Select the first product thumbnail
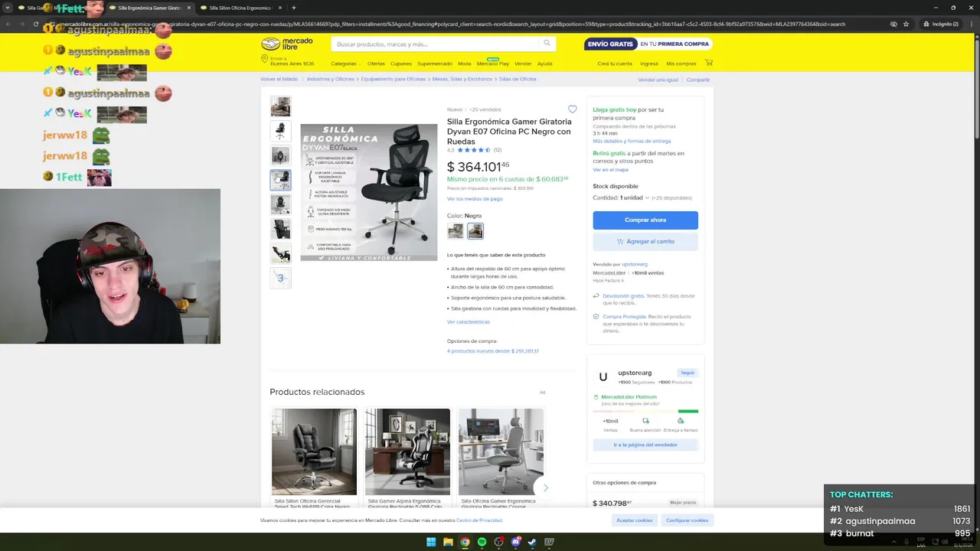980x551 pixels. click(x=280, y=106)
